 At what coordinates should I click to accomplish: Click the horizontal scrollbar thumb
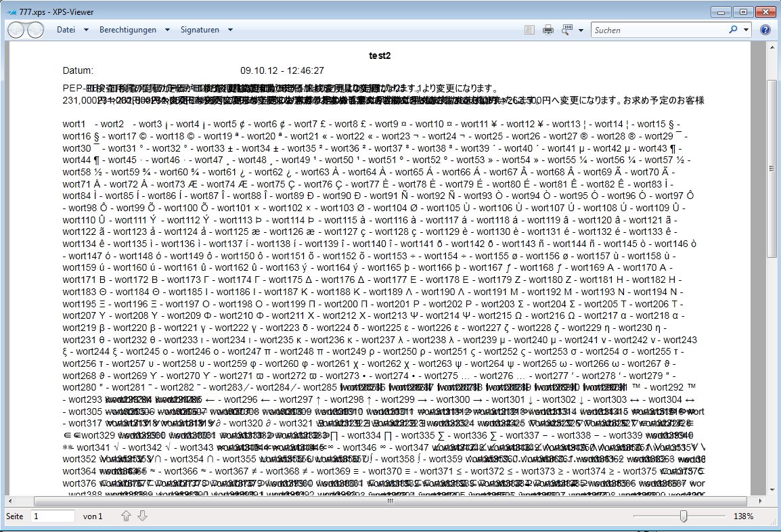pyautogui.click(x=390, y=502)
